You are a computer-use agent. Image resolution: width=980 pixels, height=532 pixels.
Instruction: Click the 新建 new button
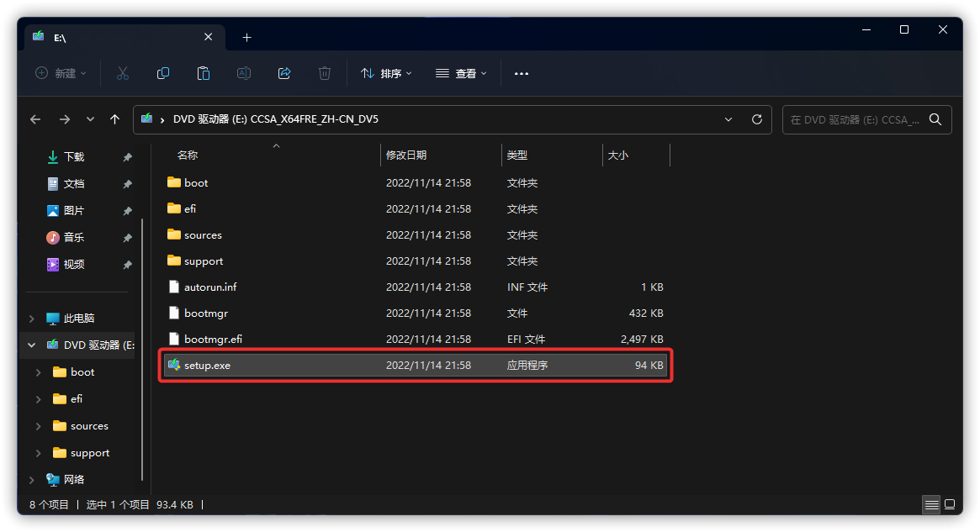pyautogui.click(x=61, y=73)
